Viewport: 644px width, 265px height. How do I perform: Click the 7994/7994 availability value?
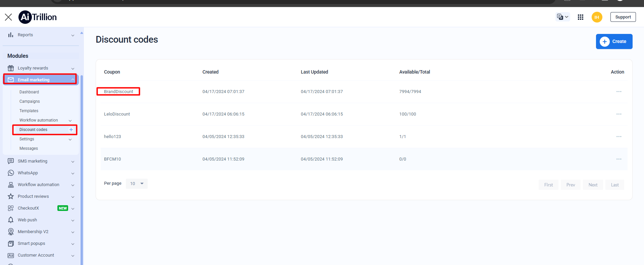[410, 92]
